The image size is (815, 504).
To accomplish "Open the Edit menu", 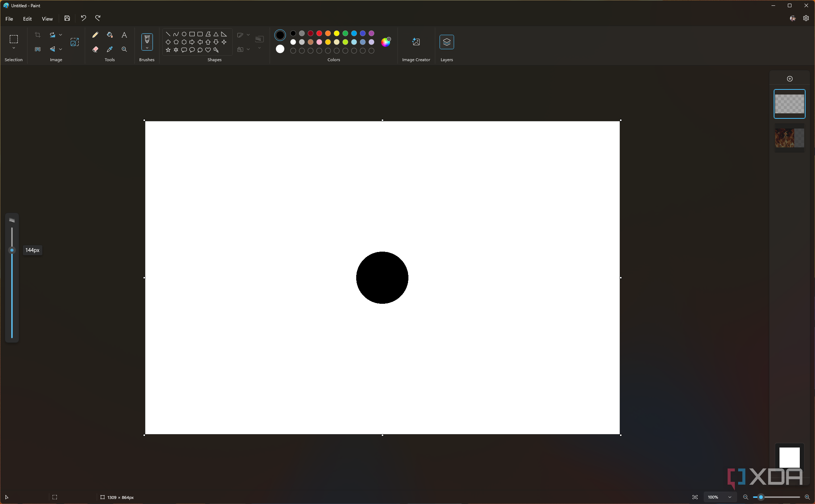I will (27, 19).
